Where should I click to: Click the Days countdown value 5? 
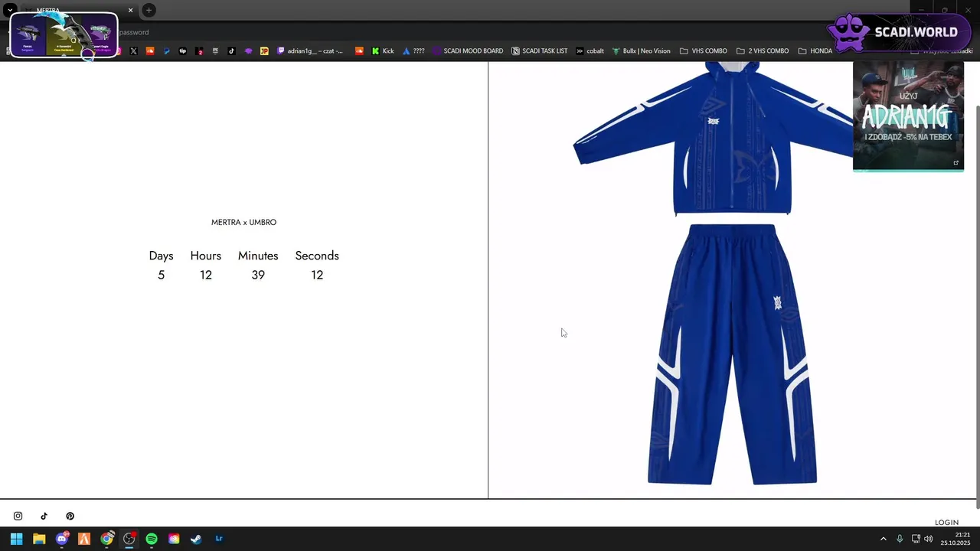point(161,275)
